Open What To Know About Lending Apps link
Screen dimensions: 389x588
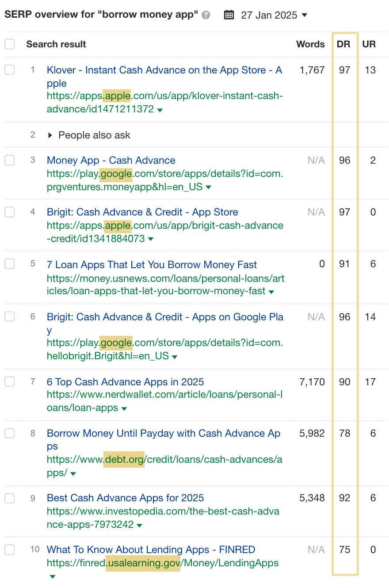151,550
